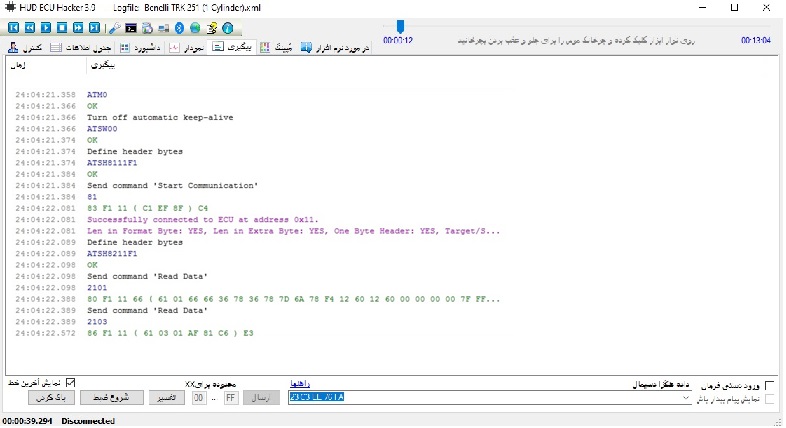Open the مپینگ mapping tab

click(277, 48)
